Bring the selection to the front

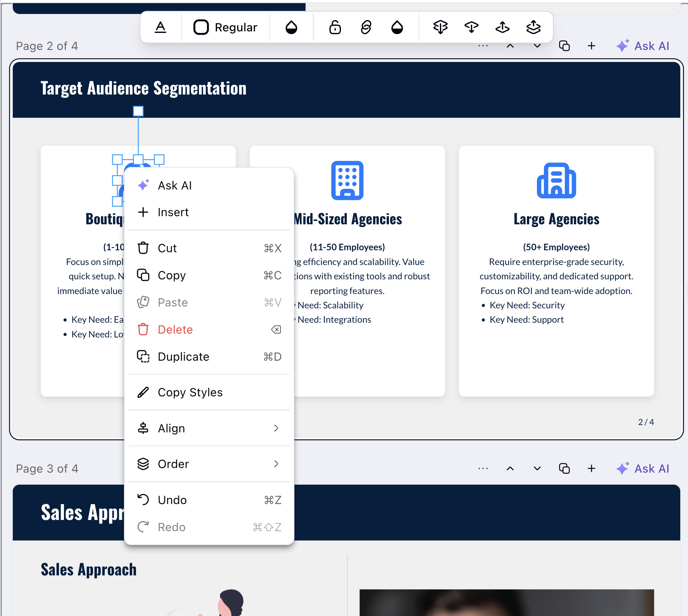(533, 27)
